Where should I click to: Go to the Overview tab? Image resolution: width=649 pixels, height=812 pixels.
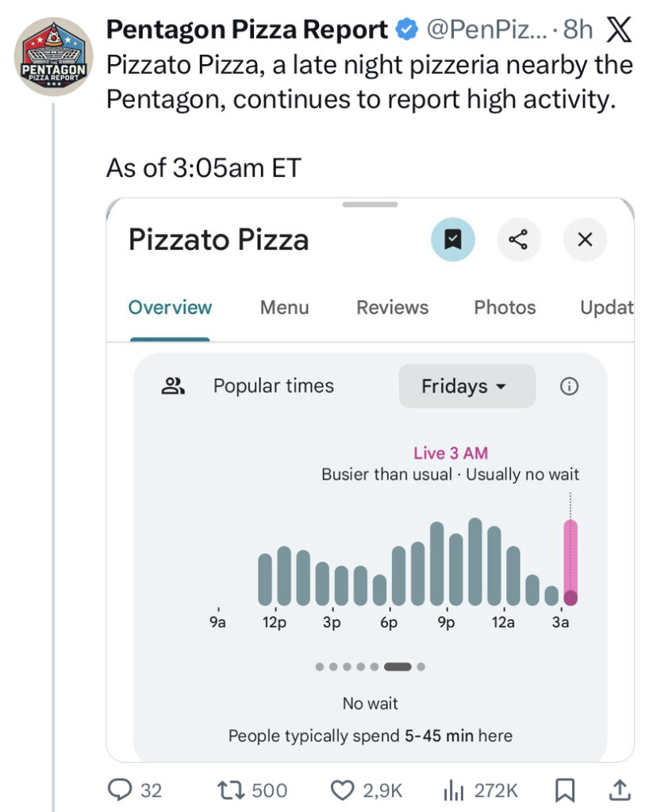coord(171,308)
